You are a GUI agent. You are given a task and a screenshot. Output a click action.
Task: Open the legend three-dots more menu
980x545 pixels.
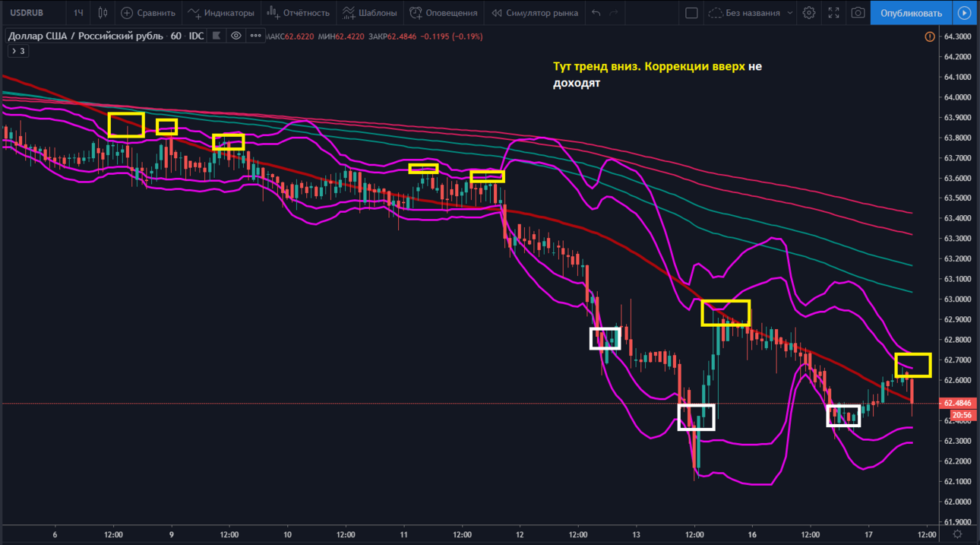[255, 36]
